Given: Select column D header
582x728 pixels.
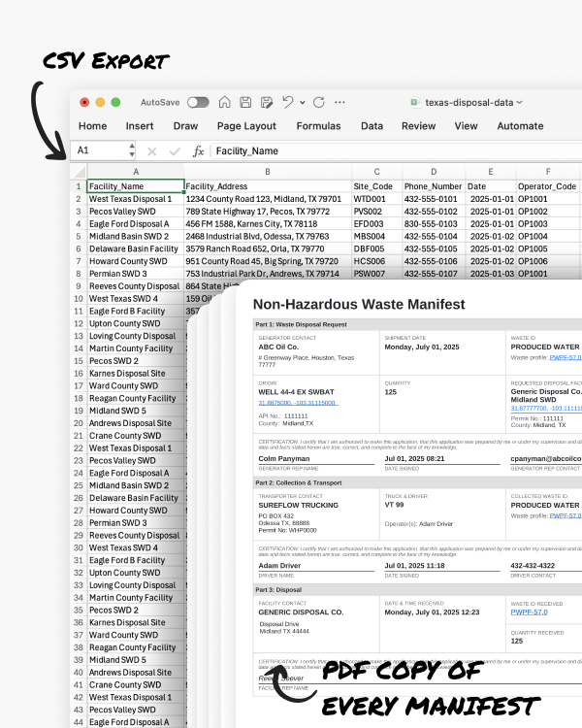Looking at the screenshot, I should tap(434, 172).
